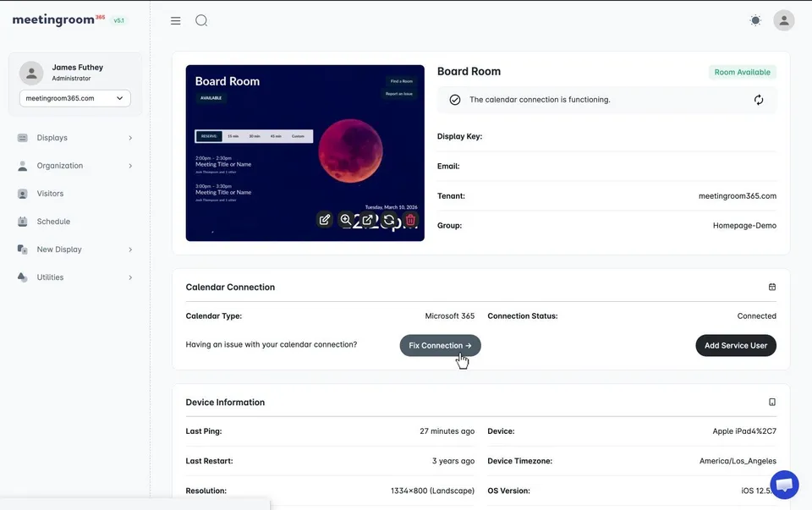Click the Apple iPad4%2C7 device value

744,431
